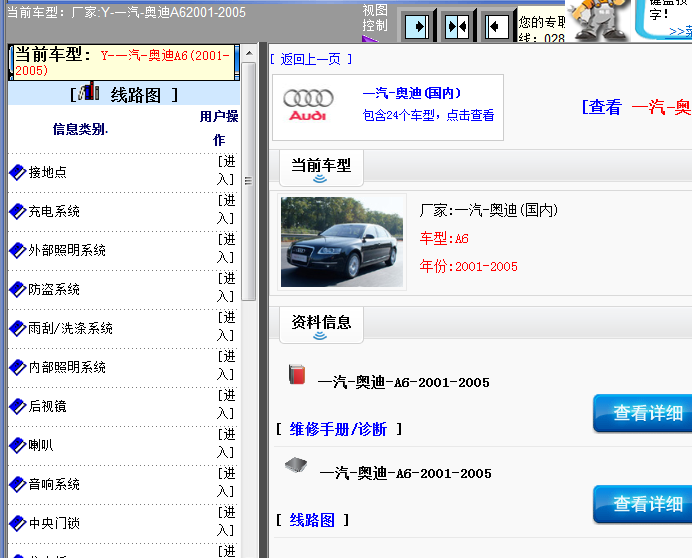Click the book icon beside 喇叭
This screenshot has height=558, width=692.
pos(18,445)
